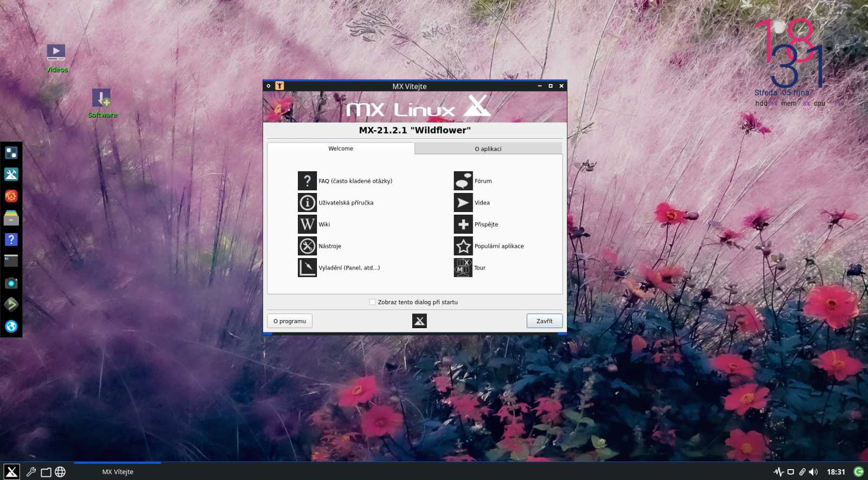868x480 pixels.
Task: Open Populární aplikace star icon
Action: pos(463,246)
